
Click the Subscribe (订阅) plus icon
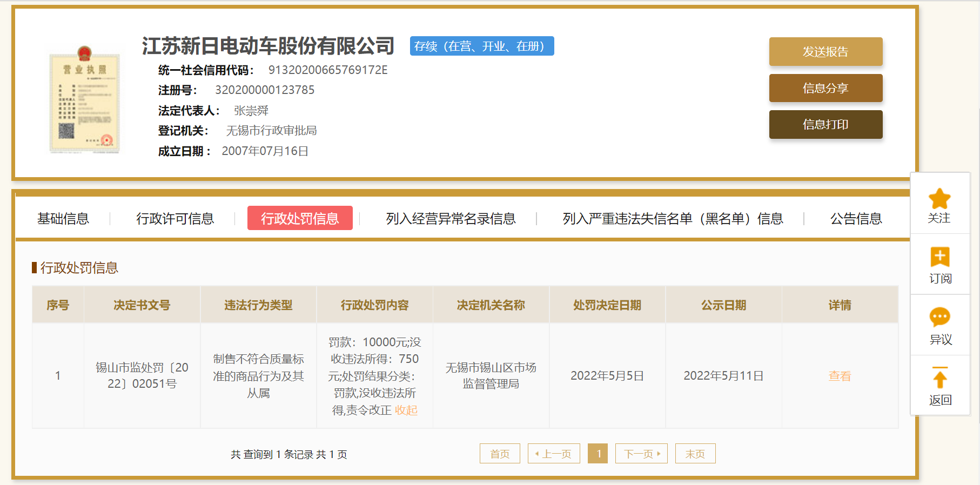click(x=939, y=257)
